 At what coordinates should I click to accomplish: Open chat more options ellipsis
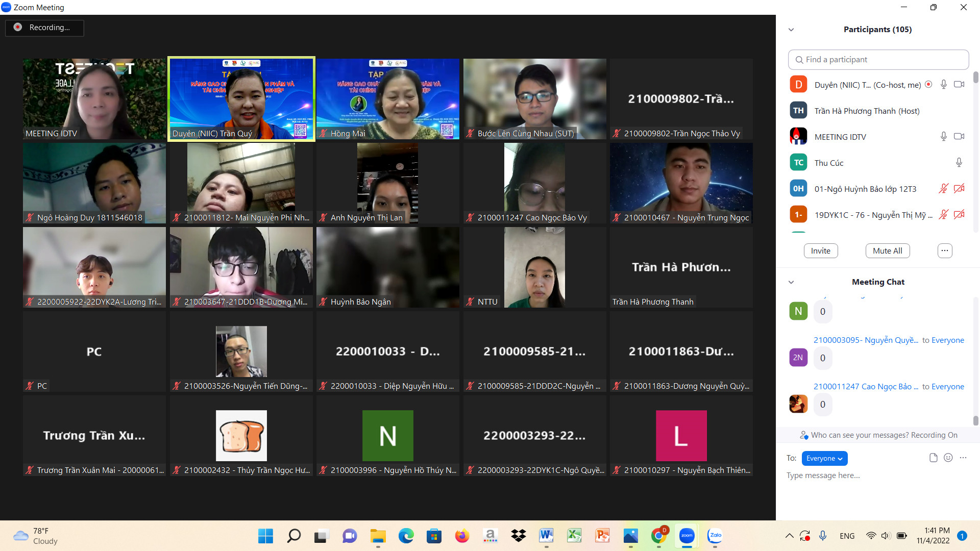963,458
